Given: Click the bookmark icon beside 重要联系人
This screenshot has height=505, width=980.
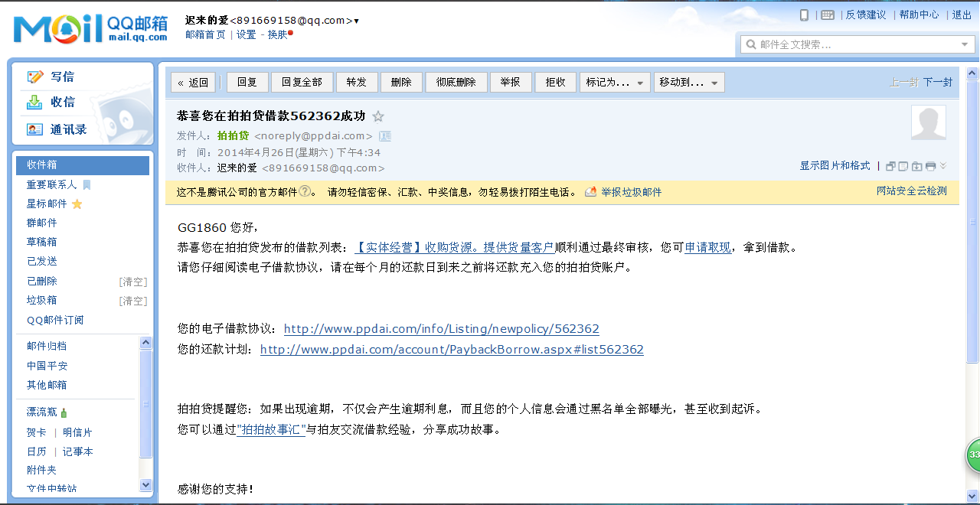Looking at the screenshot, I should (87, 184).
